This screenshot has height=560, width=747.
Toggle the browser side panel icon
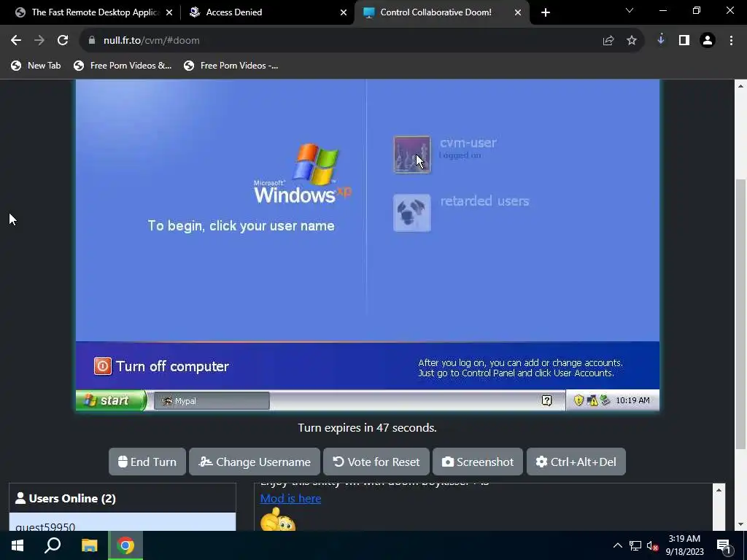tap(684, 41)
